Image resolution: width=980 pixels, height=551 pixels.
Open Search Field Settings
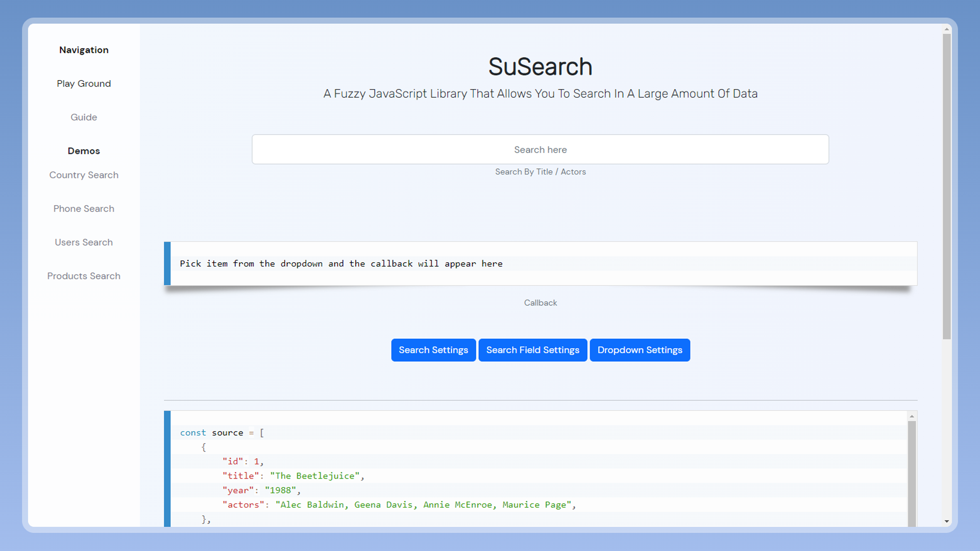532,350
